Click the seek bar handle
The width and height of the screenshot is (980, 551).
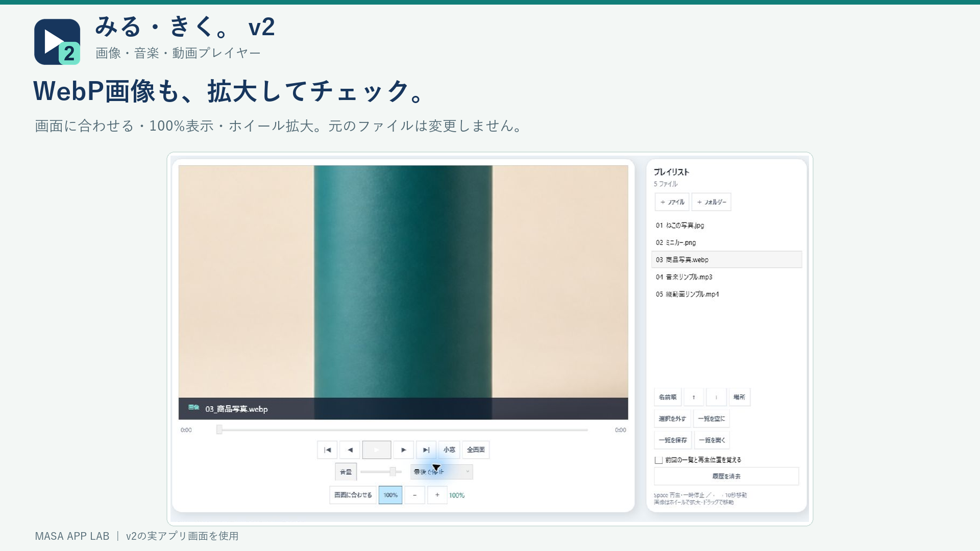(x=219, y=430)
